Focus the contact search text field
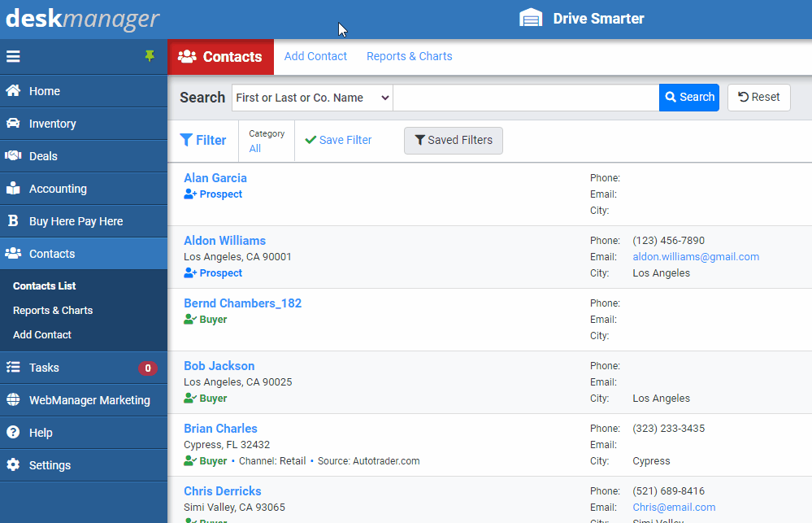 (526, 98)
